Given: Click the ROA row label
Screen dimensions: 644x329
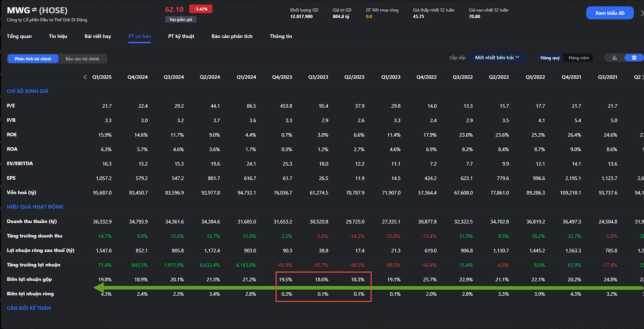Looking at the screenshot, I should click(x=12, y=149).
